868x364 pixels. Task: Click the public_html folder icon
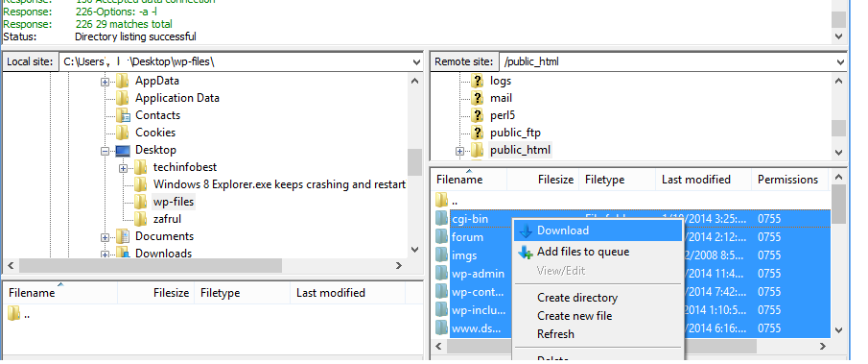(x=478, y=150)
